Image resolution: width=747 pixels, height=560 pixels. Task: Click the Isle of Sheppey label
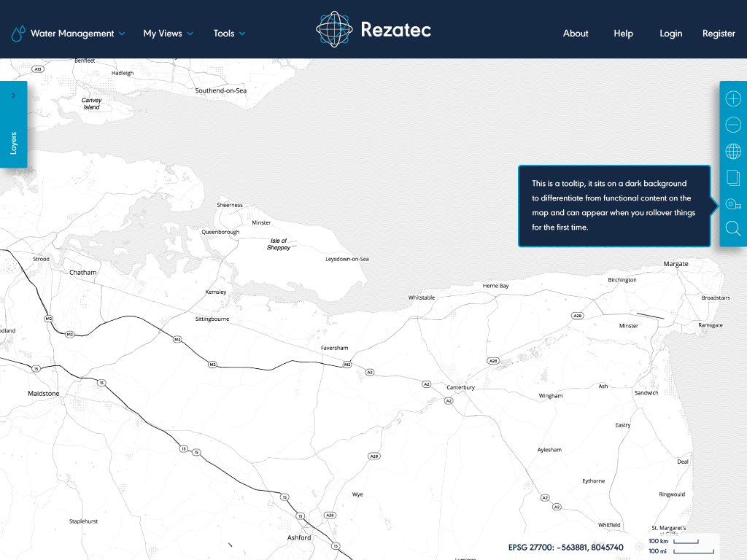279,244
